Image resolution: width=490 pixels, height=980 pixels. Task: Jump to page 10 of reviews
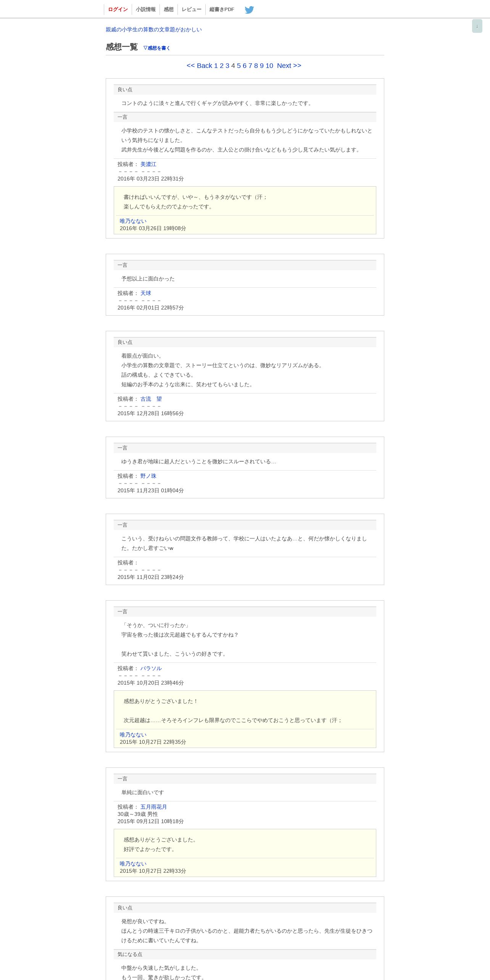pos(269,66)
